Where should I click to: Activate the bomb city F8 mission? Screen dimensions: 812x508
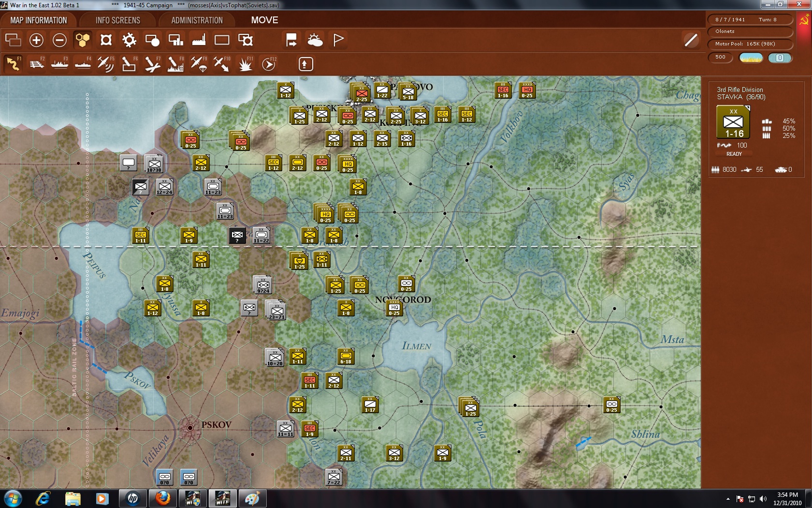pyautogui.click(x=175, y=63)
